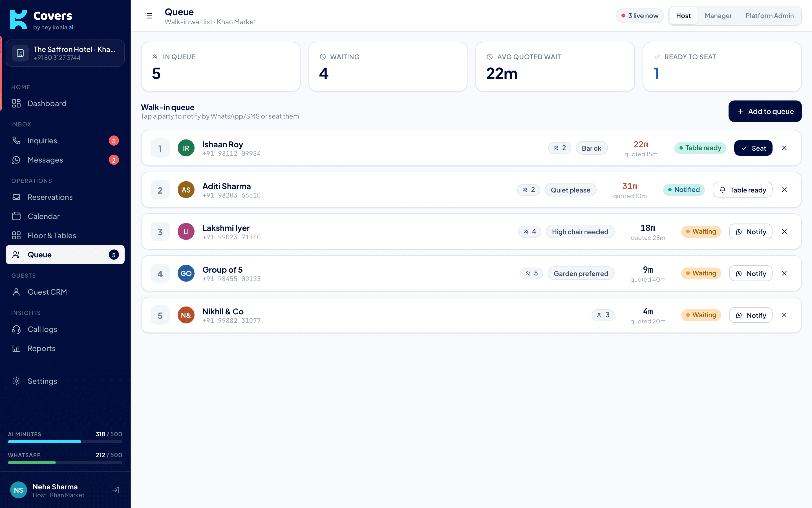
Task: Remove Group of 5 from queue
Action: click(784, 273)
